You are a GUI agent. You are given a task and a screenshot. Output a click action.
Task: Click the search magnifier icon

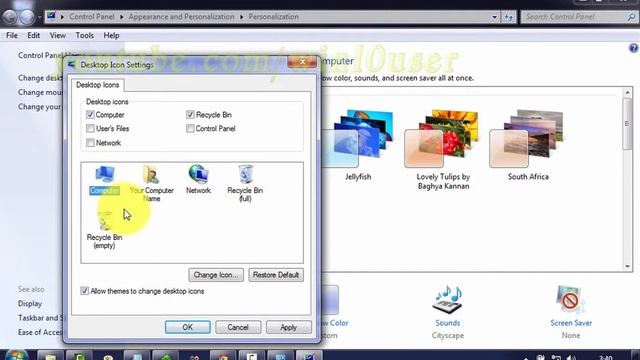pyautogui.click(x=631, y=17)
